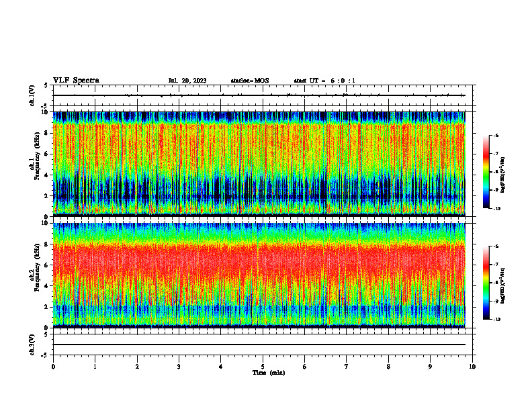532x411 pixels.
Task: Click inside the ch.1 spectrogram panel
Action: click(x=259, y=164)
